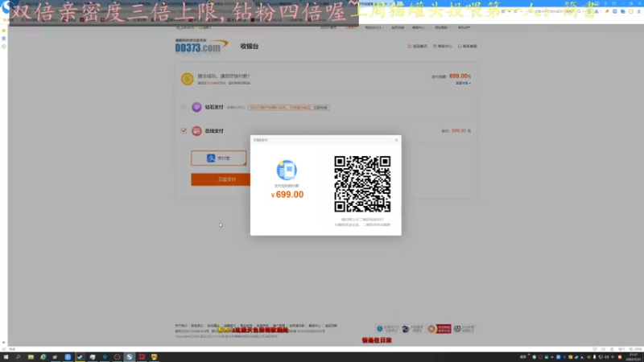
Task: Open the Edge browser taskbar icon
Action: (43, 357)
